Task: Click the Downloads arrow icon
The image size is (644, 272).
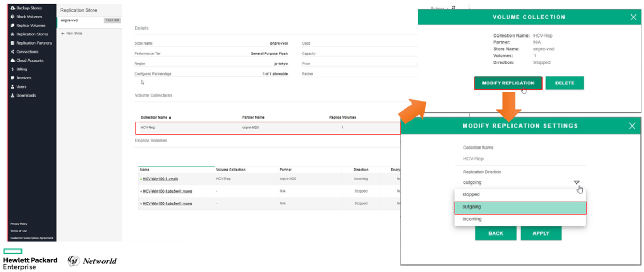Action: click(x=12, y=95)
